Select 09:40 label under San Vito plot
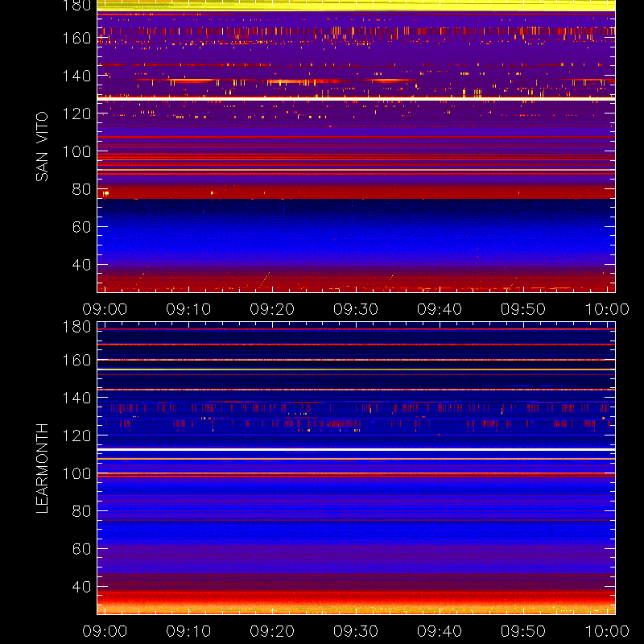Viewport: 644px width, 644px height. click(440, 309)
